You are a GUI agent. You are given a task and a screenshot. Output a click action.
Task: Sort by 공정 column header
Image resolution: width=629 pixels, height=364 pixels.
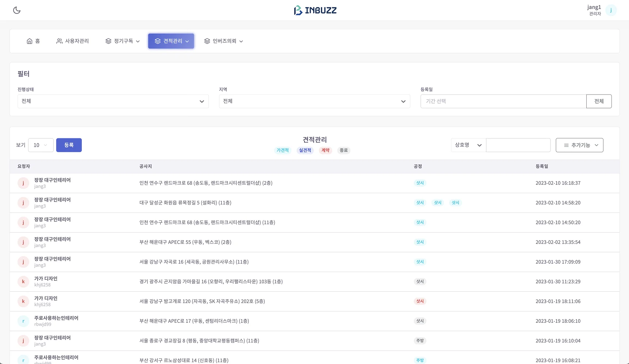418,166
